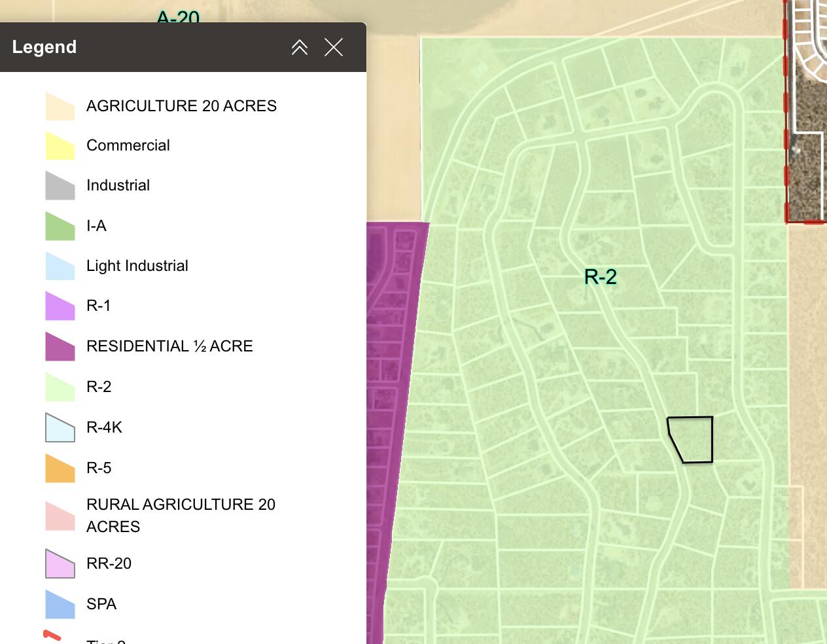
Task: Click the purple R-1 legend icon
Action: (x=60, y=306)
